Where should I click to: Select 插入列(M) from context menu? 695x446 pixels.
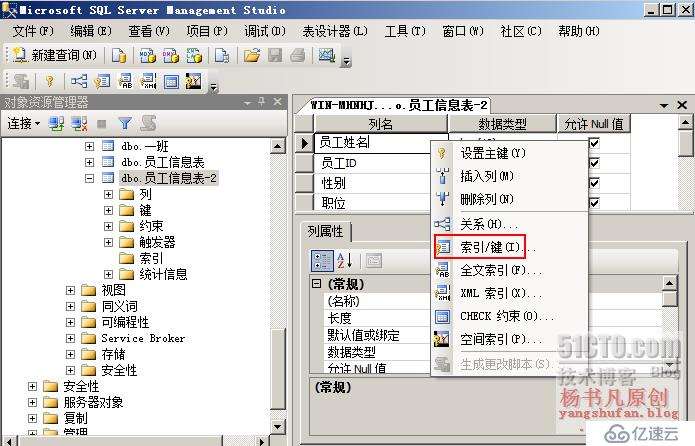pos(509,176)
